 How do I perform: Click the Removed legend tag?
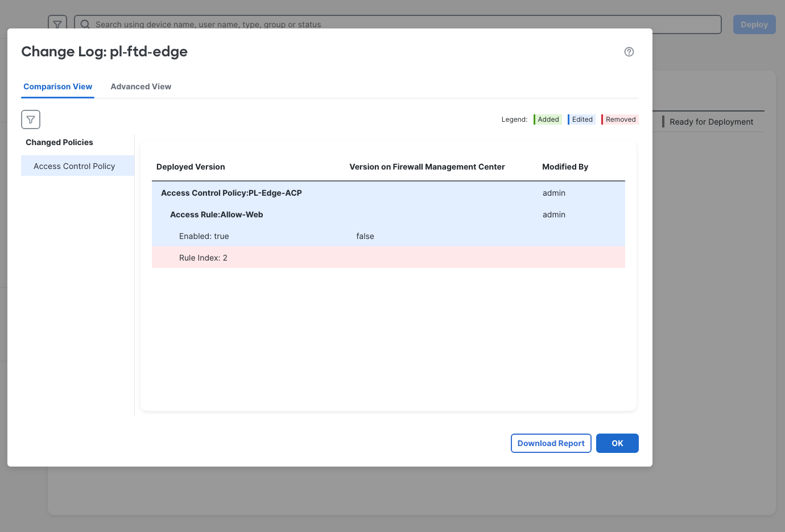[620, 119]
